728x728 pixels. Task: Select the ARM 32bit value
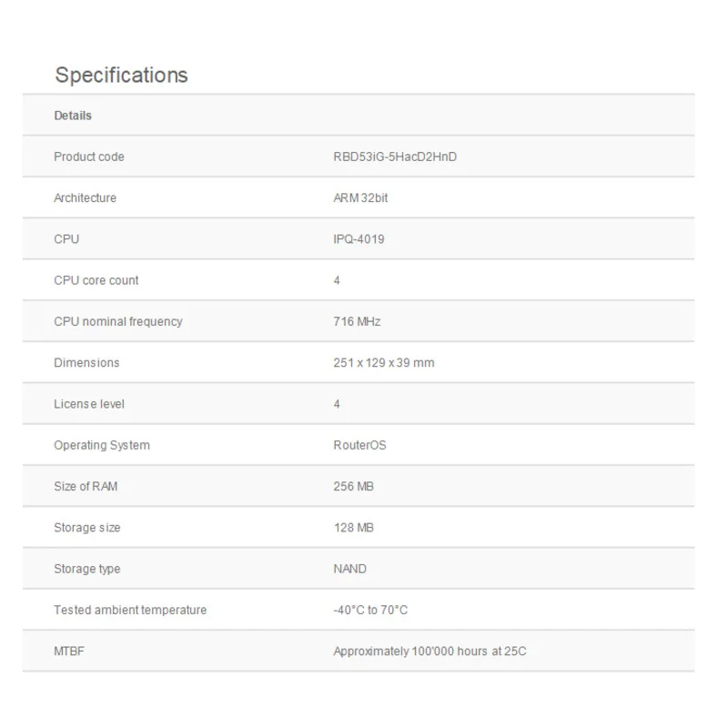(x=360, y=197)
